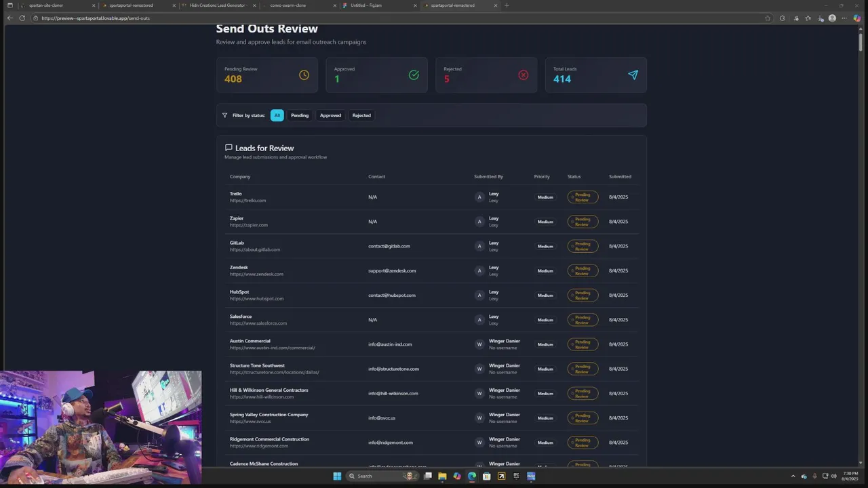
Task: Click the Total Leads count 414
Action: pyautogui.click(x=562, y=79)
